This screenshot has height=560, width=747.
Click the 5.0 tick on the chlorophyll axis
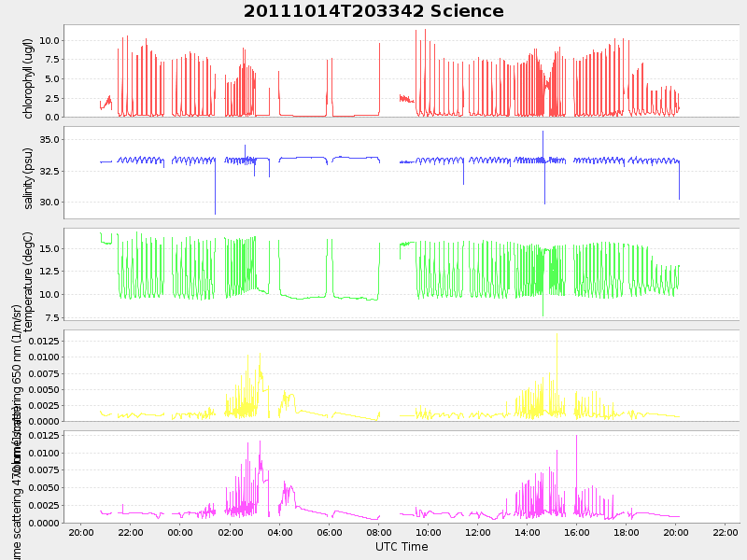pos(52,79)
